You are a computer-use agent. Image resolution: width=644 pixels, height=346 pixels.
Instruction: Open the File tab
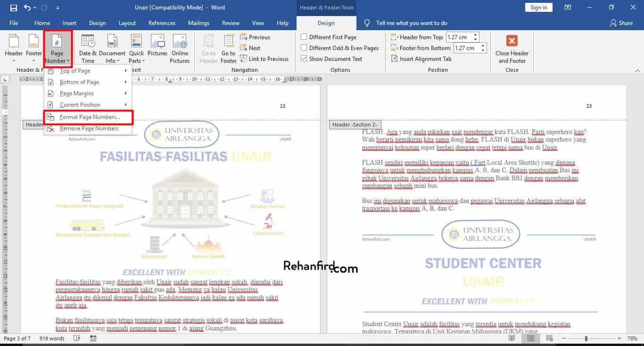pos(14,23)
